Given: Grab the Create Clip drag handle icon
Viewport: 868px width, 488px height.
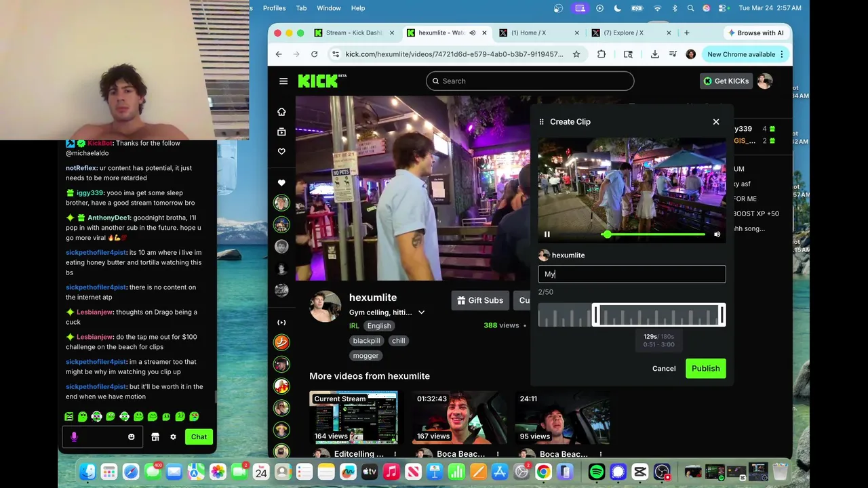Looking at the screenshot, I should [x=541, y=122].
